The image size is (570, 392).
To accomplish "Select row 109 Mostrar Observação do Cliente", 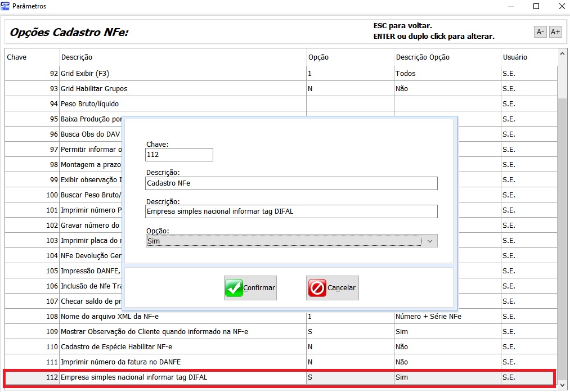I will click(x=169, y=332).
